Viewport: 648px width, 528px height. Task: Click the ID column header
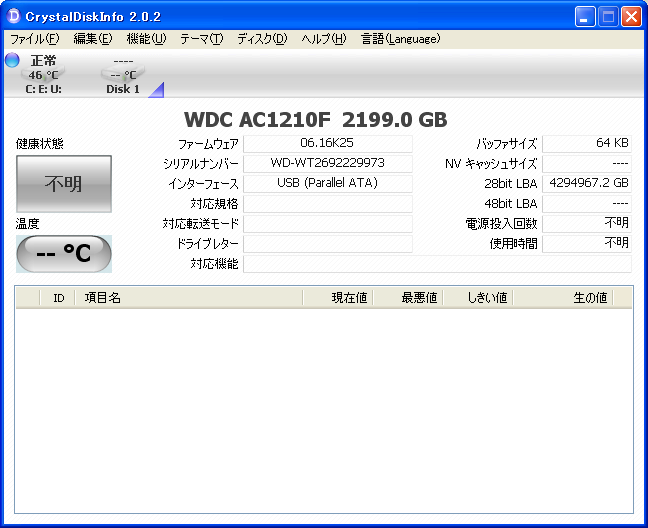click(x=58, y=297)
